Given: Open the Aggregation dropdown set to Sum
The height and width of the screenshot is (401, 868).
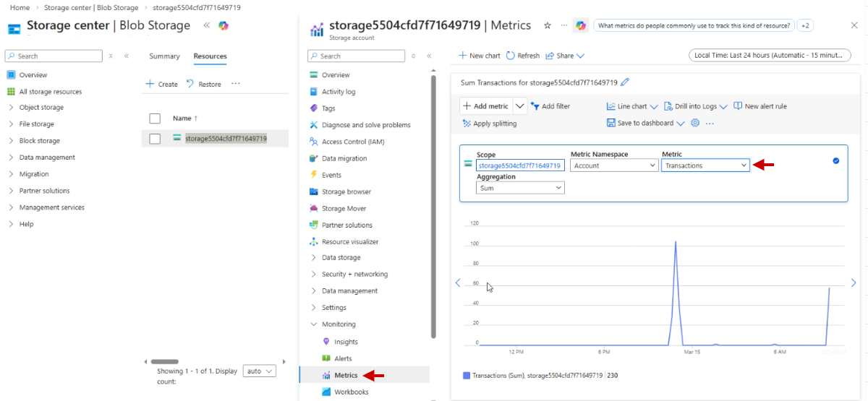Looking at the screenshot, I should (x=520, y=188).
